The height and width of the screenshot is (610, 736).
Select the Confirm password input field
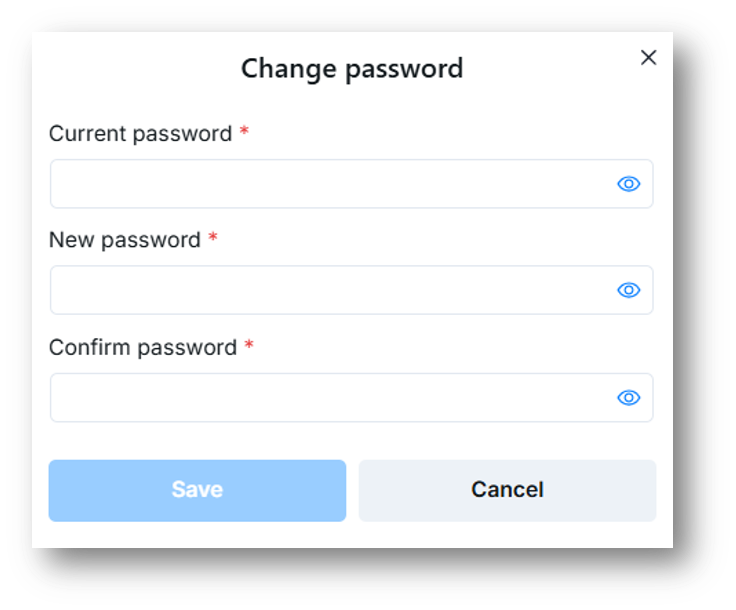point(330,398)
